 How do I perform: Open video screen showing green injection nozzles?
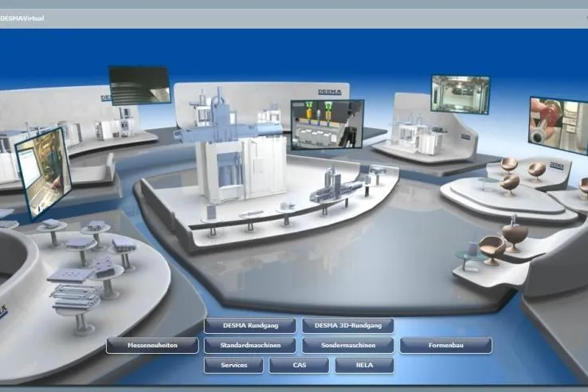pos(327,123)
